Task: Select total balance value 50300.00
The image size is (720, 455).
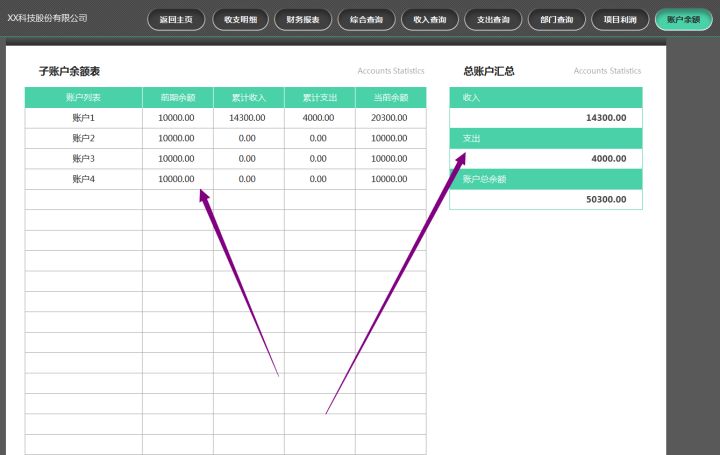Action: pos(606,199)
